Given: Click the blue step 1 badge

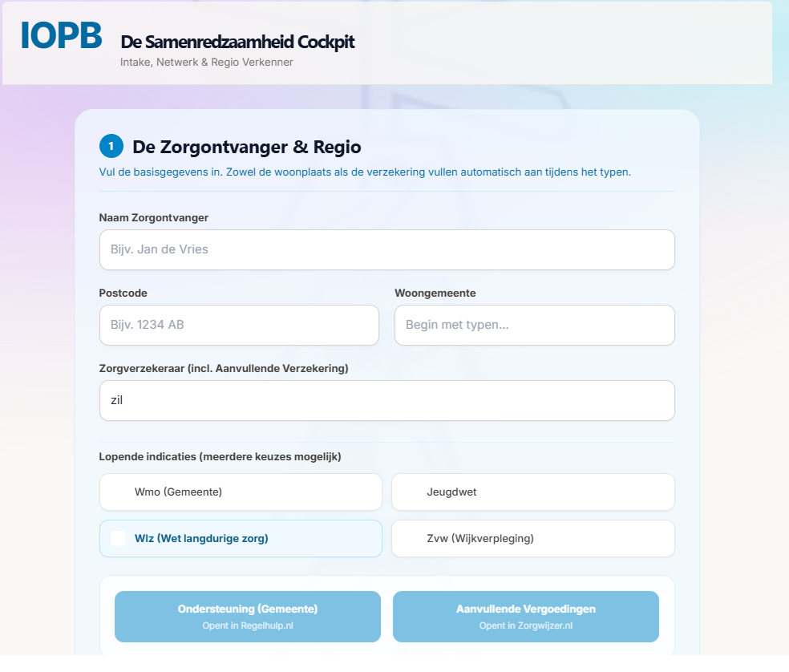Looking at the screenshot, I should (111, 147).
